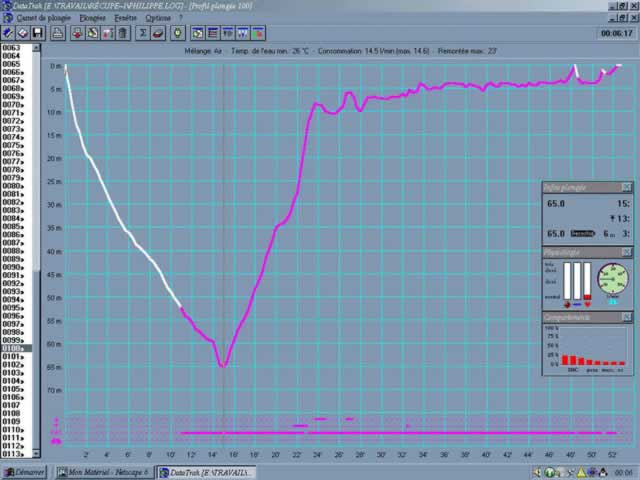
Task: Select dive 0063 in the dive list
Action: (x=16, y=48)
